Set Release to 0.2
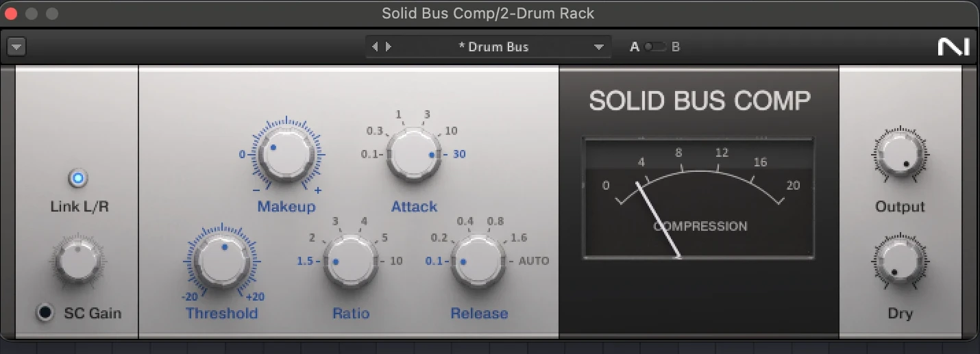 (x=439, y=238)
